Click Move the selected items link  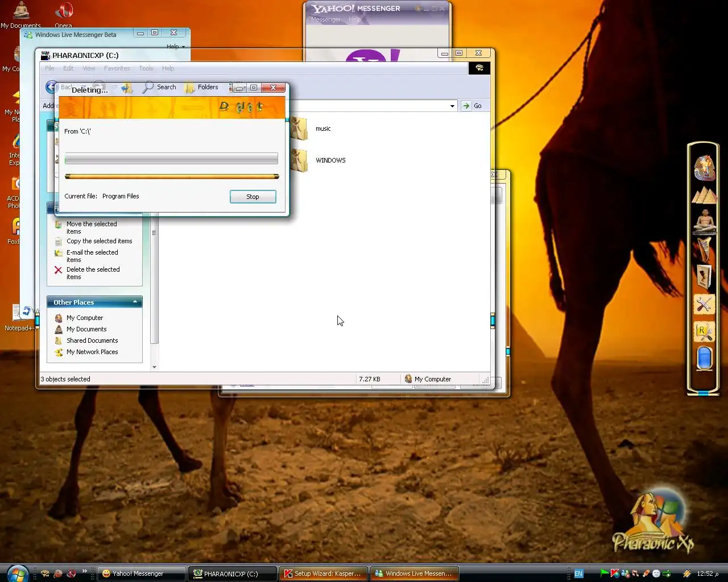(x=92, y=227)
